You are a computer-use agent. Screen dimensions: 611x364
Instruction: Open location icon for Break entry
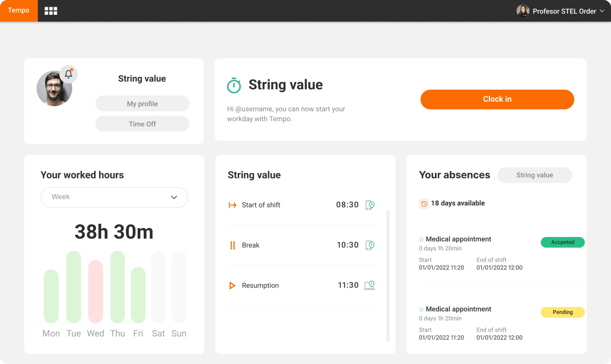click(x=370, y=245)
